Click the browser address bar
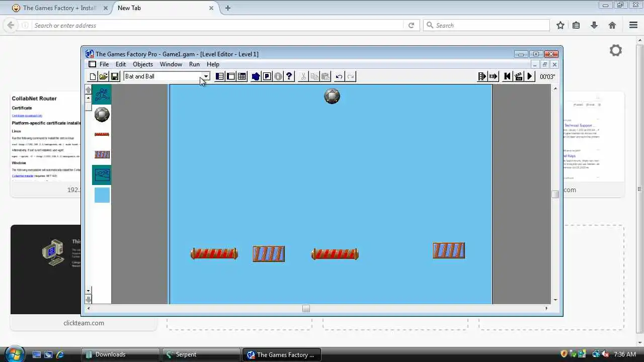Viewport: 644px width, 362px height. tap(217, 25)
